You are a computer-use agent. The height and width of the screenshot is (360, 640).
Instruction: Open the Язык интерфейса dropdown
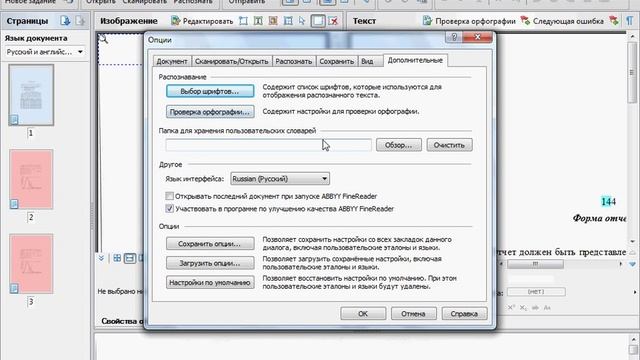click(x=280, y=179)
